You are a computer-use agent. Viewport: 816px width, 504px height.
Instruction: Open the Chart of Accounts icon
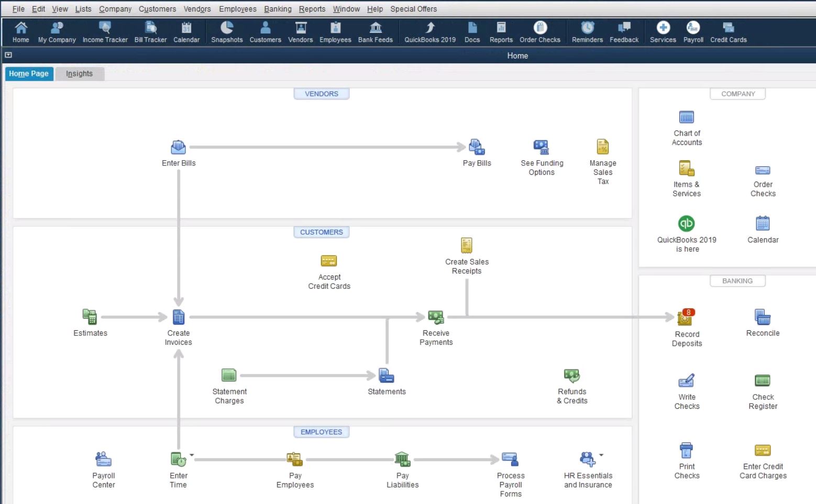pos(687,117)
